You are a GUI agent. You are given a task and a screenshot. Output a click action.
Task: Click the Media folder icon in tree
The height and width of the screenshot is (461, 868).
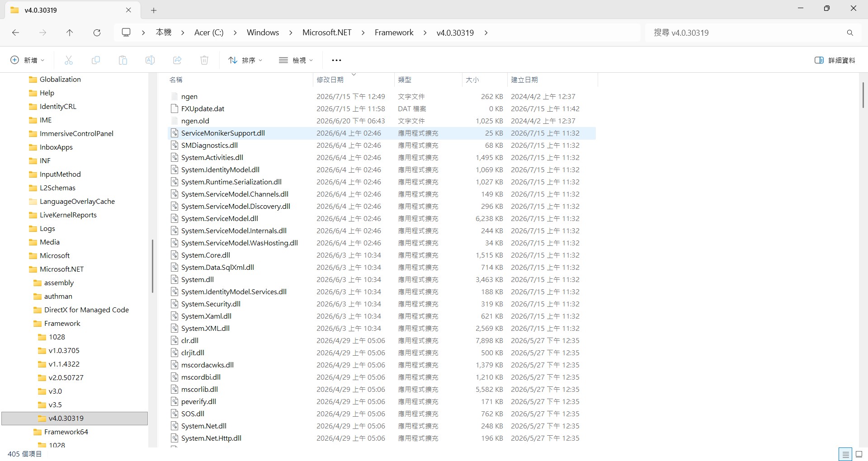click(x=33, y=242)
